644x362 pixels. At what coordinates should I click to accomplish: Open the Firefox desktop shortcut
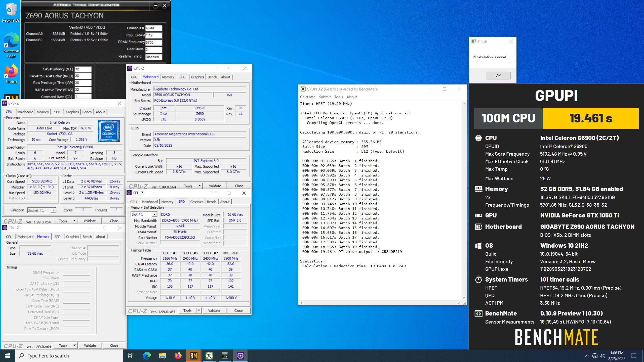(x=11, y=74)
